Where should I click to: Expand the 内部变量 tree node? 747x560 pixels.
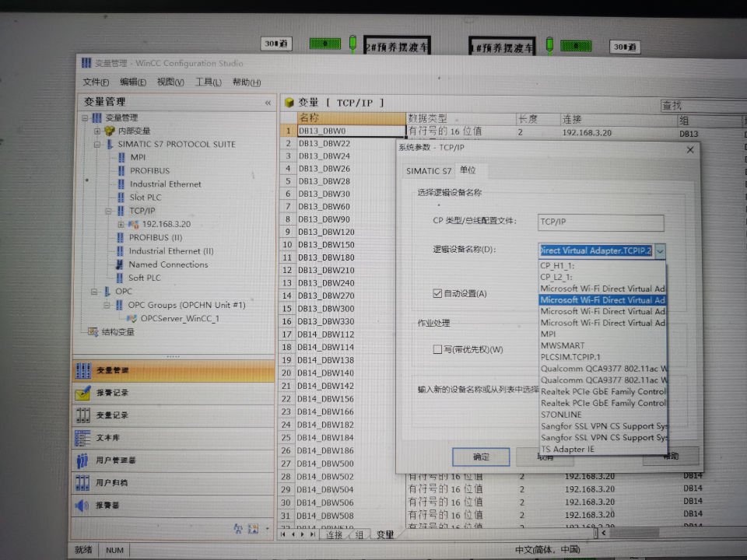(x=97, y=131)
